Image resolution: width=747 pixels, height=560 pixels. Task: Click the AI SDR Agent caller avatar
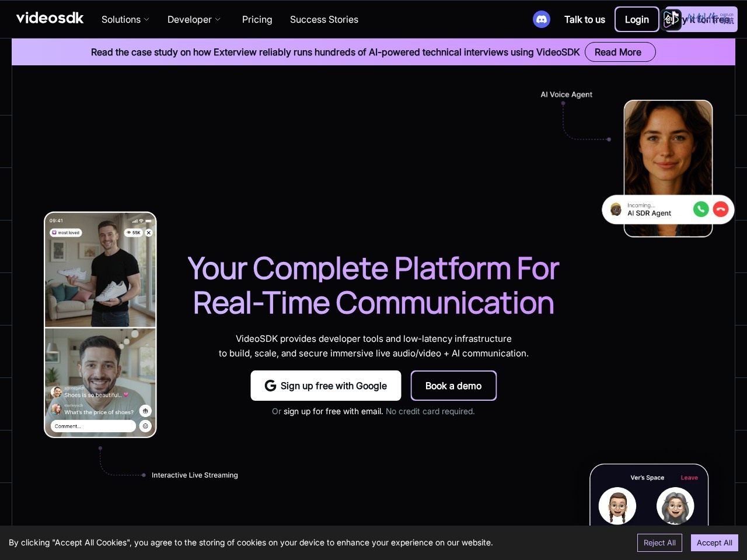(616, 209)
